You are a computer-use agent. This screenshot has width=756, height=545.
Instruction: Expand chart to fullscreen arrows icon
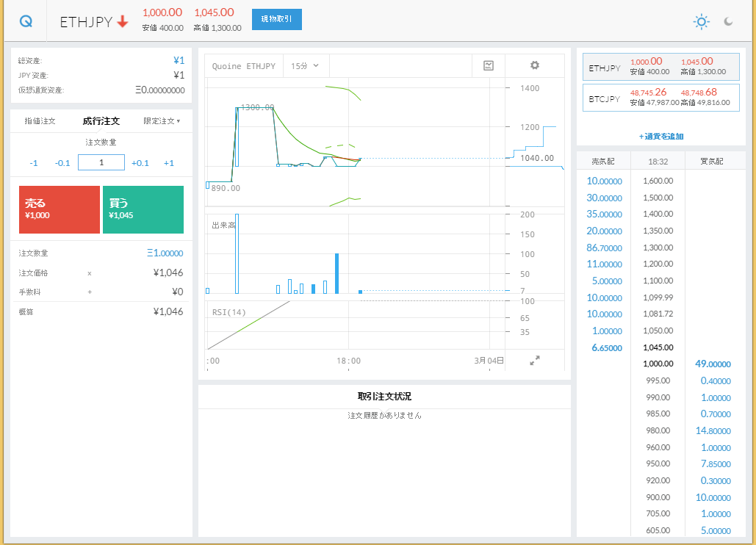[x=535, y=361]
